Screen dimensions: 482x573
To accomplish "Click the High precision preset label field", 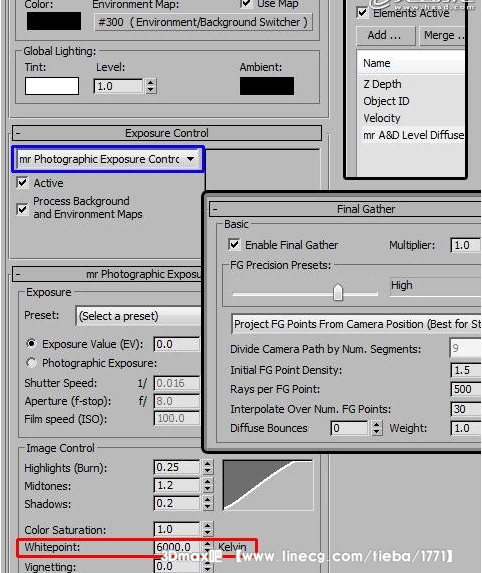I will (x=435, y=285).
